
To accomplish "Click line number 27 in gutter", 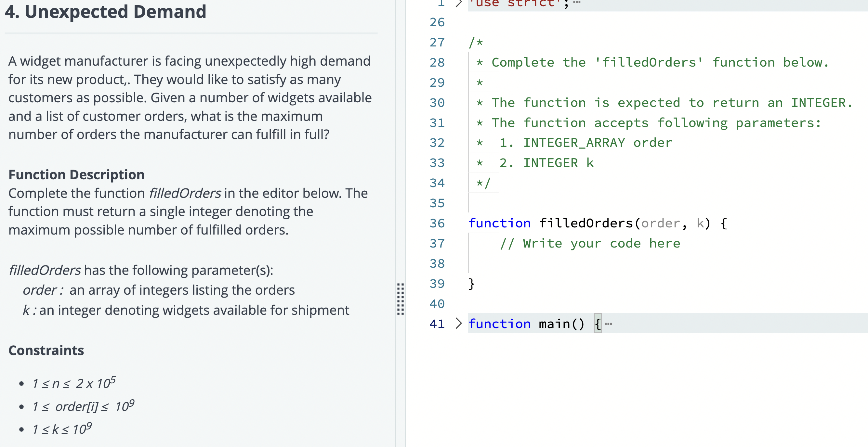I will click(437, 43).
